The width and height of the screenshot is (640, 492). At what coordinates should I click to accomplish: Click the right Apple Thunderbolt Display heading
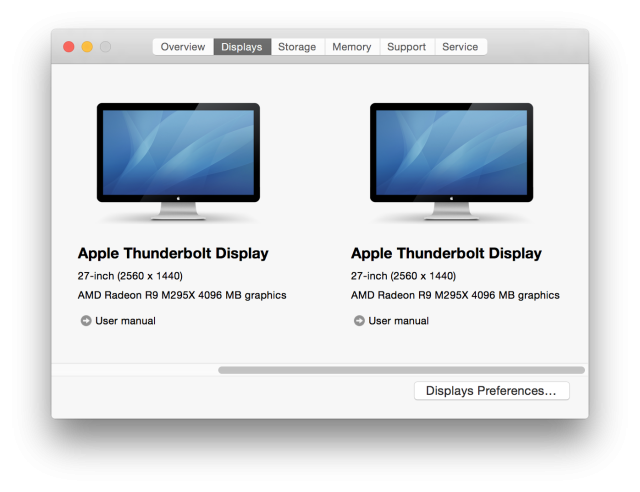click(447, 254)
